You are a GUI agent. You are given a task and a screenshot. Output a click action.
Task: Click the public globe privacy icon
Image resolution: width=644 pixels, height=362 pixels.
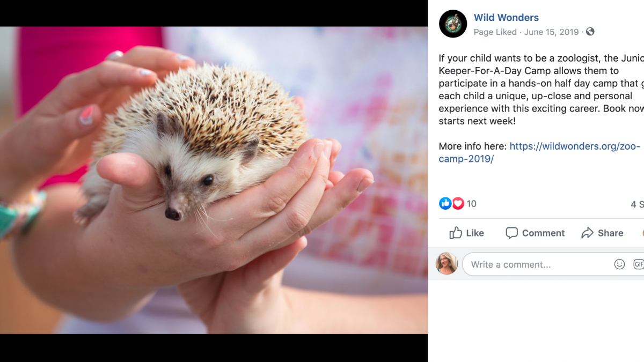coord(590,32)
